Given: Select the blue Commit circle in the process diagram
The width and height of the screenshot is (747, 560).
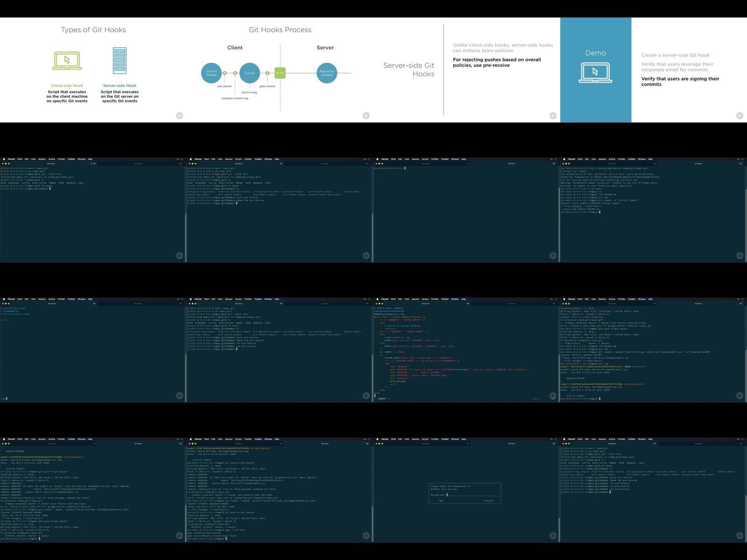Looking at the screenshot, I should 250,73.
